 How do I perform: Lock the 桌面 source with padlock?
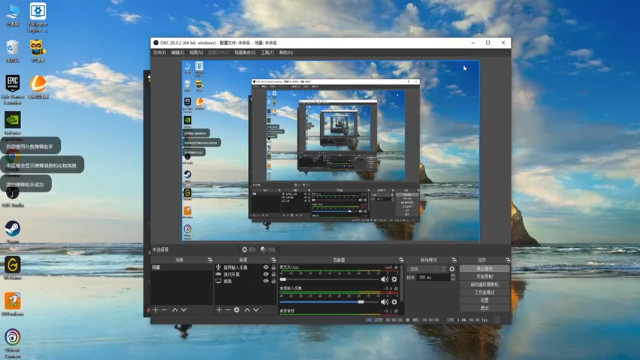[273, 281]
